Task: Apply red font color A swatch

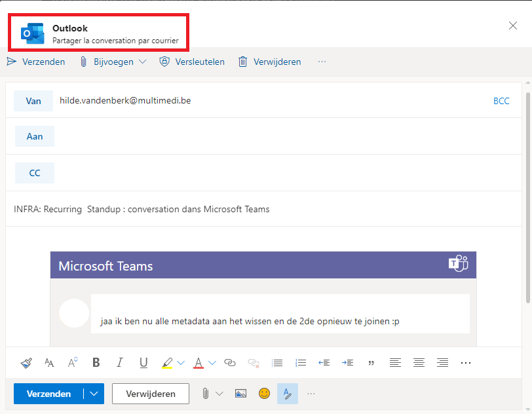Action: (199, 363)
